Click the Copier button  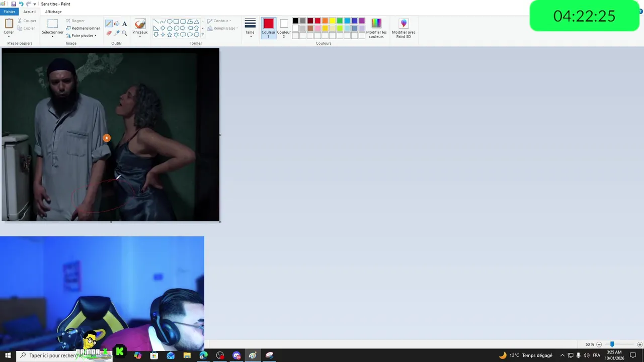pyautogui.click(x=26, y=28)
